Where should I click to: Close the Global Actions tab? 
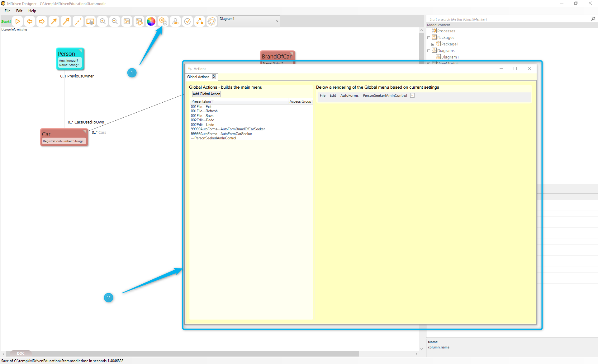[x=214, y=77]
